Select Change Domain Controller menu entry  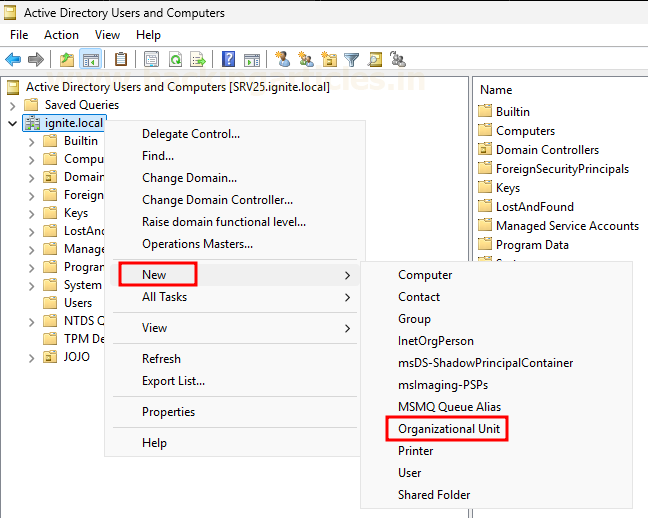(217, 200)
